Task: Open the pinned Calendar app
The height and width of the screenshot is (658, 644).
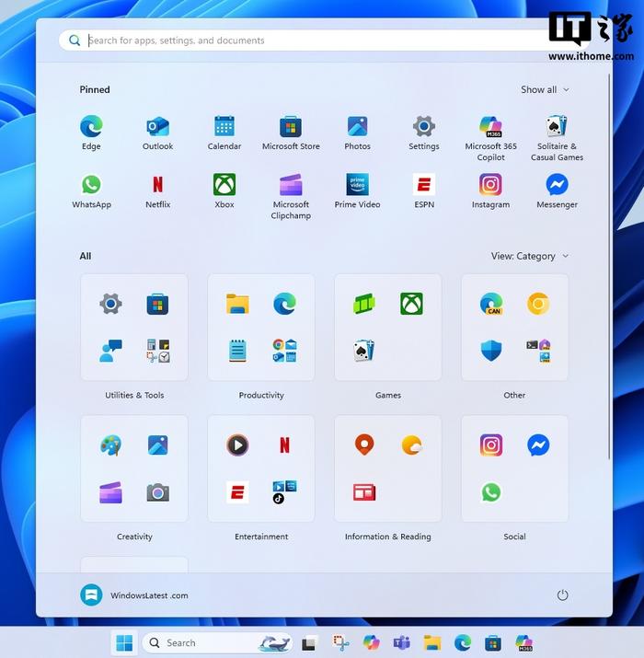Action: (224, 133)
